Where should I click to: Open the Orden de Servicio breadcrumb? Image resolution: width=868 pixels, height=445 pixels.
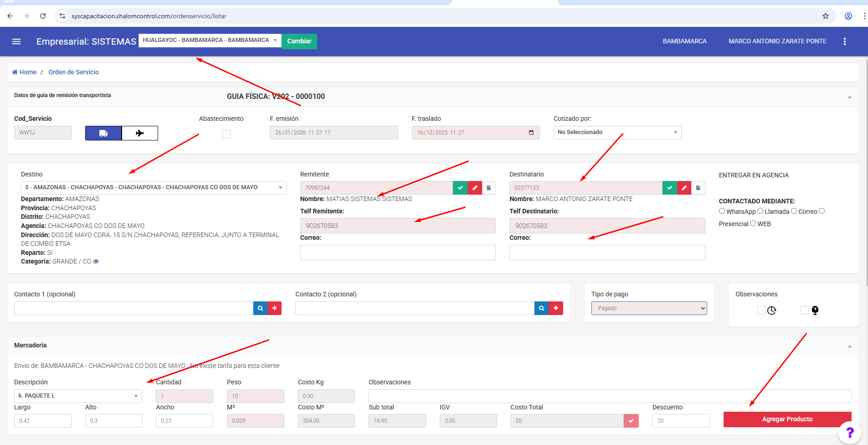(x=73, y=72)
